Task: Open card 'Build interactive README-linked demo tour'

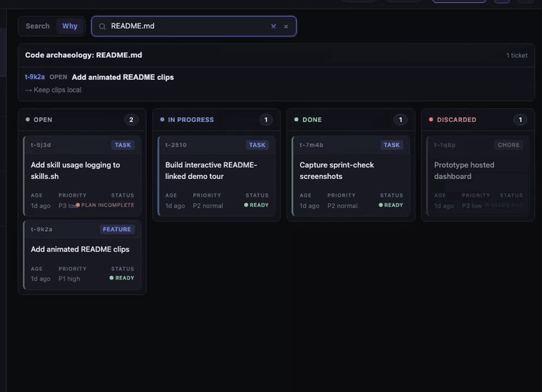Action: click(x=217, y=176)
